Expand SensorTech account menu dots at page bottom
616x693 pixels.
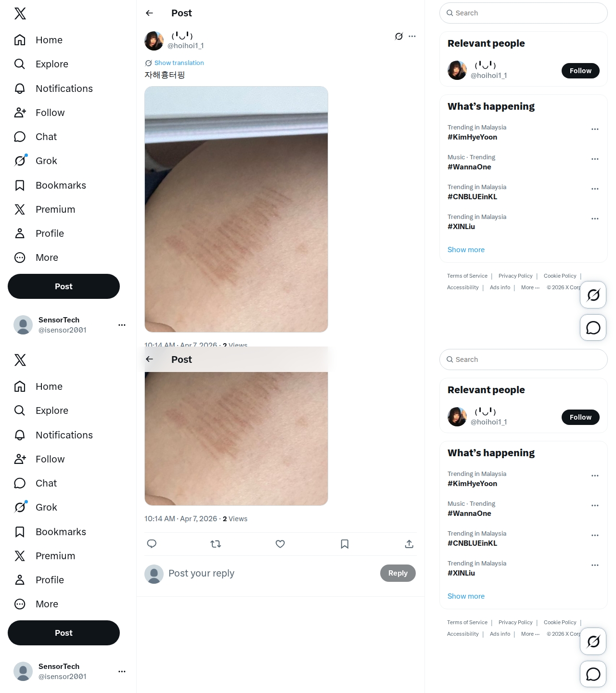(122, 671)
